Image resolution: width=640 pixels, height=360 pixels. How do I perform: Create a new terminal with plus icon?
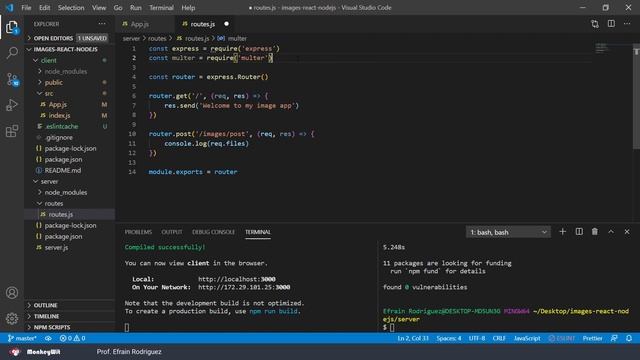[562, 232]
